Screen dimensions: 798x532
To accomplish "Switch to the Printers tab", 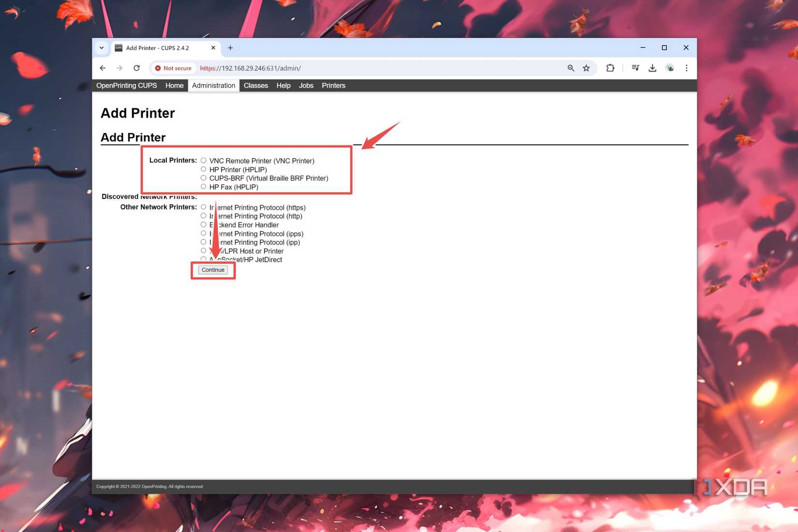I will 333,85.
